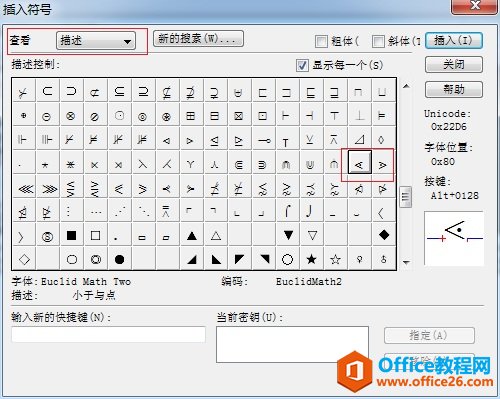Click inside the 当前密钥(U) list box
Screen dimensions: 500x399
292,344
